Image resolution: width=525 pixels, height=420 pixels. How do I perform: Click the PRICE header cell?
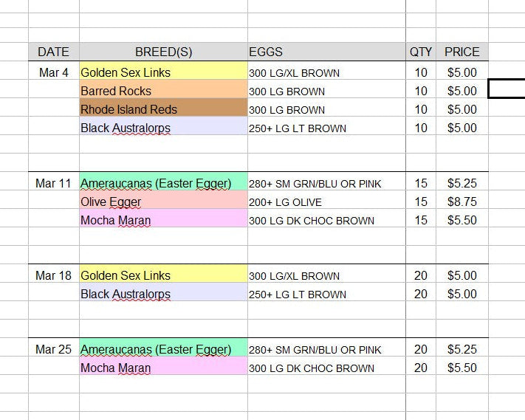pyautogui.click(x=461, y=52)
